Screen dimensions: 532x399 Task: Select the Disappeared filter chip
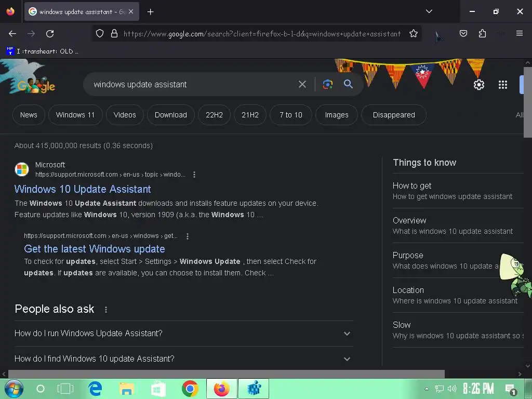click(394, 115)
